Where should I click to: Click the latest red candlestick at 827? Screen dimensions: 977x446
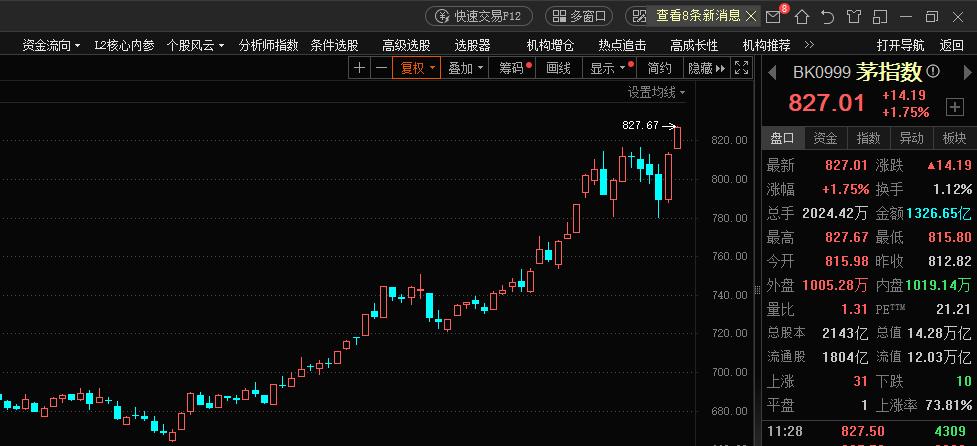click(678, 138)
